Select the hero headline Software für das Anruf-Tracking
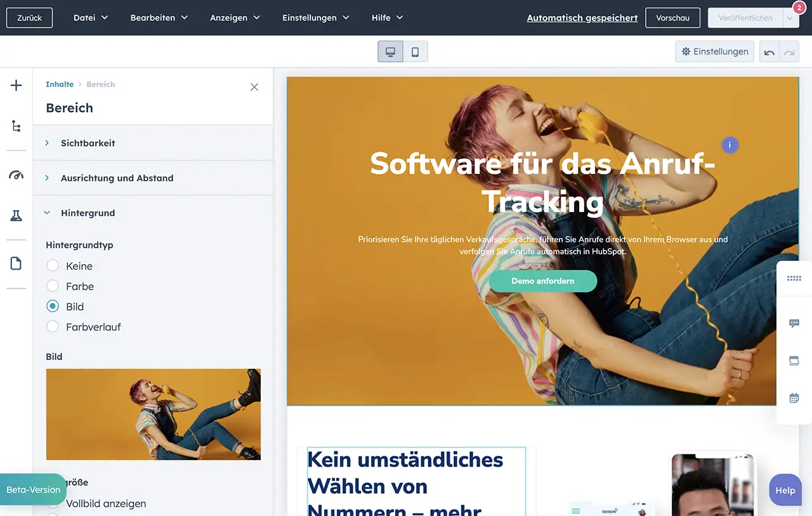The height and width of the screenshot is (516, 812). click(543, 182)
